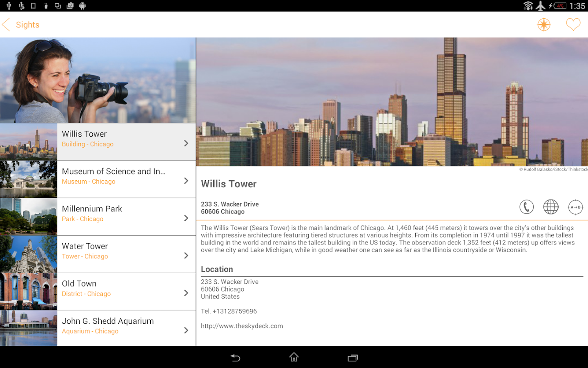Screen dimensions: 588x368
Task: Tap the airplane mode status icon
Action: pos(541,6)
